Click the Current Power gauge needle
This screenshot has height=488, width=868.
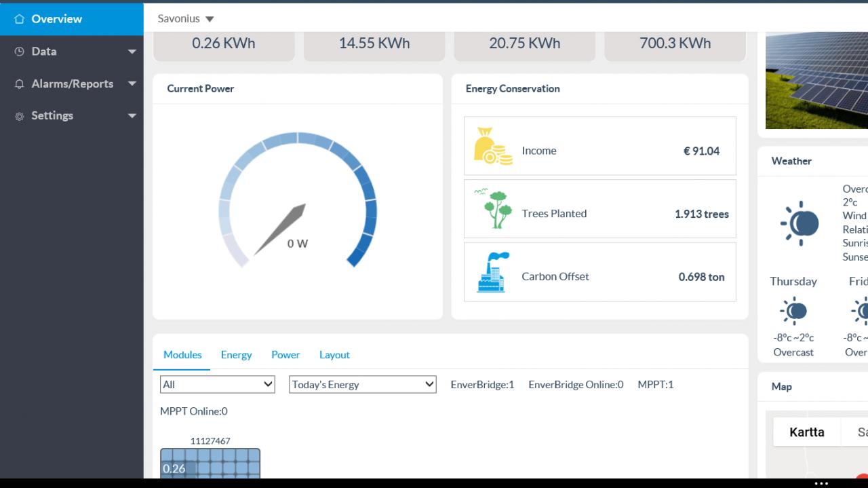[280, 229]
